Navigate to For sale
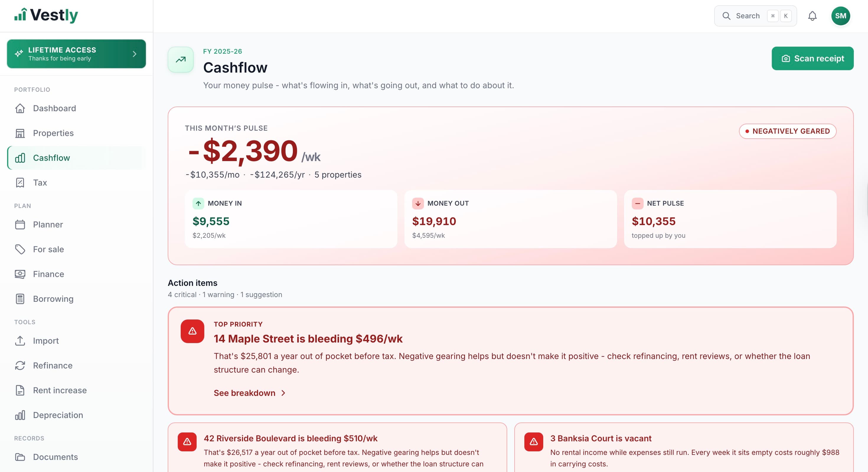868x472 pixels. point(76,250)
